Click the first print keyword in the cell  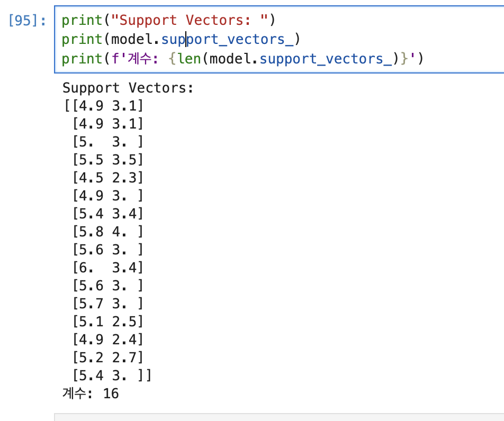(x=82, y=21)
